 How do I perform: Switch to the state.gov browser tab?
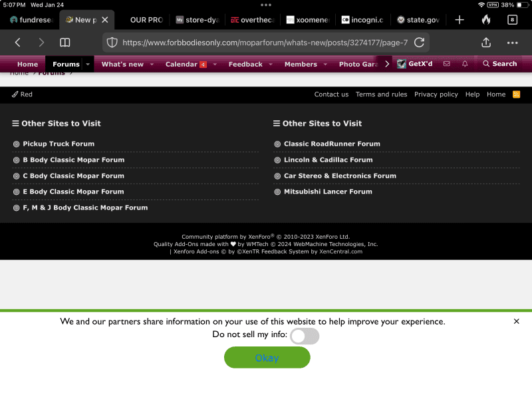[x=418, y=20]
